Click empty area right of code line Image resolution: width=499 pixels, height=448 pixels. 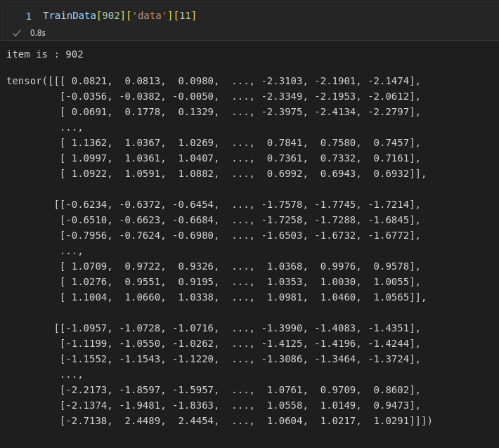pyautogui.click(x=337, y=15)
